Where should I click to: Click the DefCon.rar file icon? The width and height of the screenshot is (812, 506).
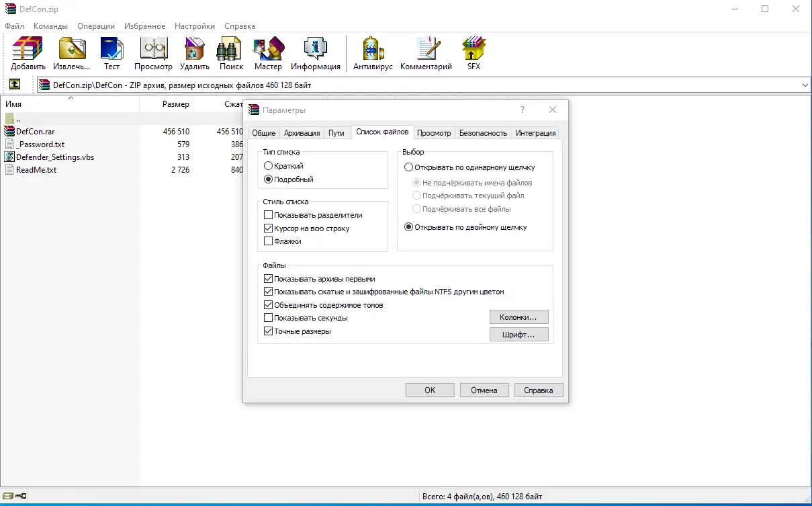[x=9, y=132]
